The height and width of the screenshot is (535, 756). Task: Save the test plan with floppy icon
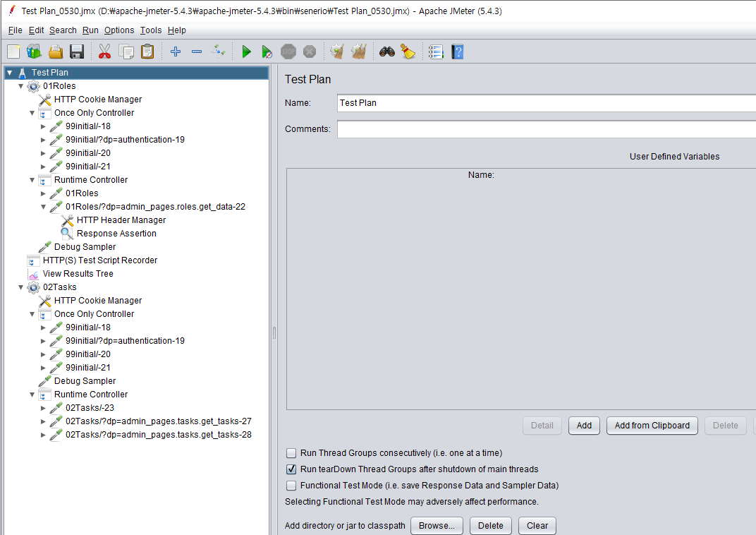(x=77, y=52)
